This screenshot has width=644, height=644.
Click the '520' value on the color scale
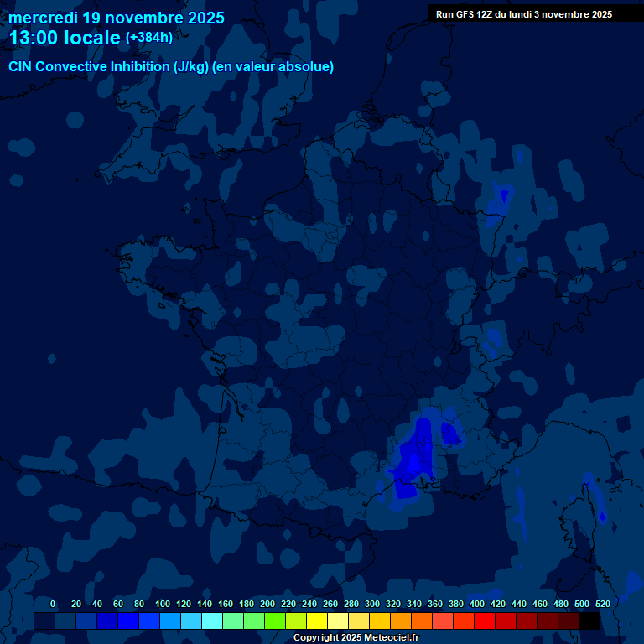pyautogui.click(x=602, y=604)
